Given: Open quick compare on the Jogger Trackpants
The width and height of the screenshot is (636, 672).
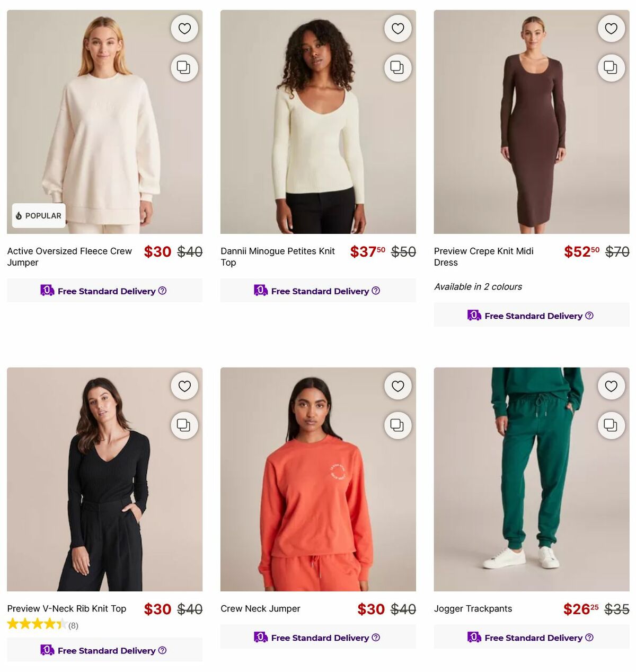Looking at the screenshot, I should (611, 425).
